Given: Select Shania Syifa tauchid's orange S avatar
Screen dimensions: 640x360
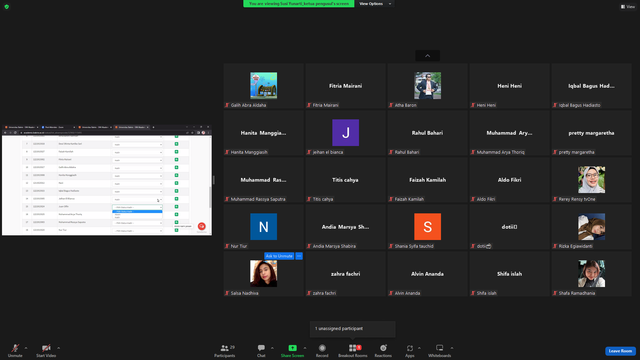Looking at the screenshot, I should pyautogui.click(x=427, y=227).
